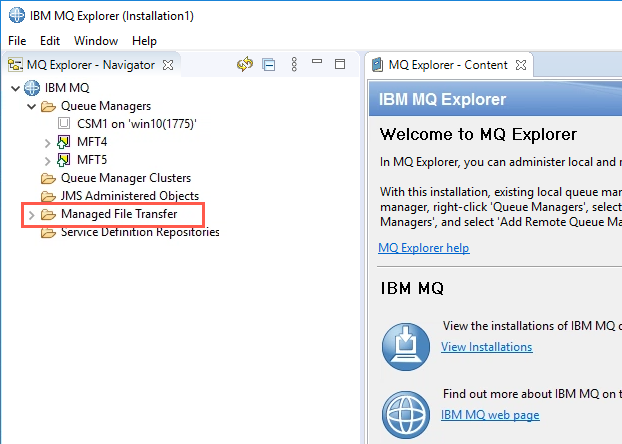
Task: Select the JMS Administered Objects folder
Action: click(x=130, y=196)
